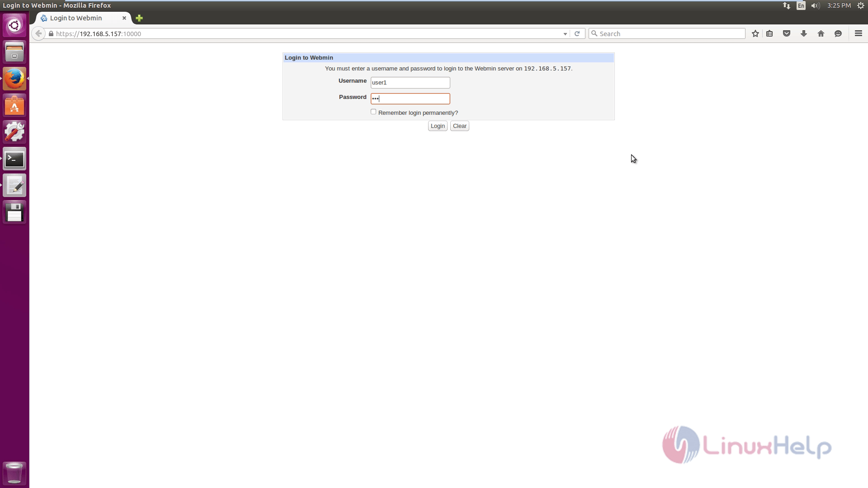The width and height of the screenshot is (868, 488).
Task: Click the Firefox download manager icon
Action: click(x=804, y=33)
